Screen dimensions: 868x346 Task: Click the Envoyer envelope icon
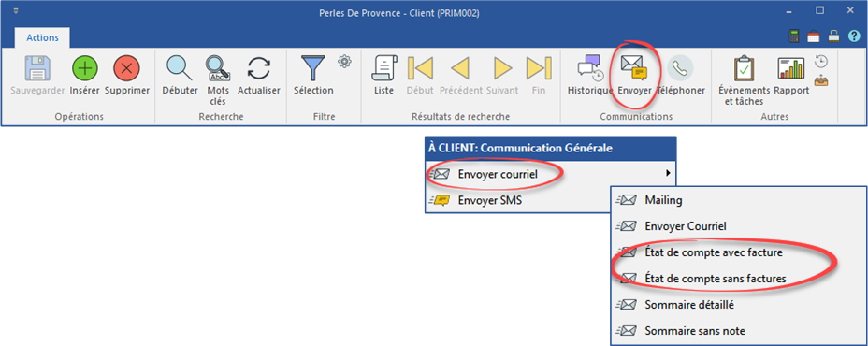pos(634,68)
